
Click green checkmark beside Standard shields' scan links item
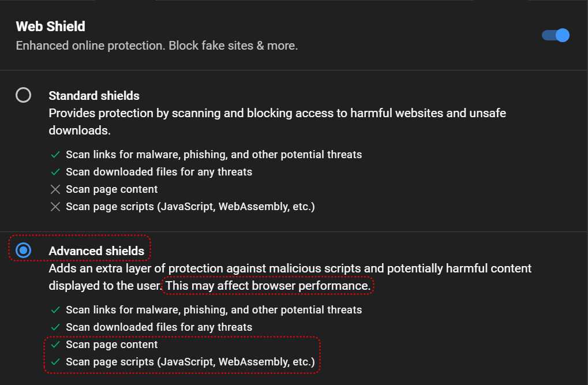pos(55,155)
